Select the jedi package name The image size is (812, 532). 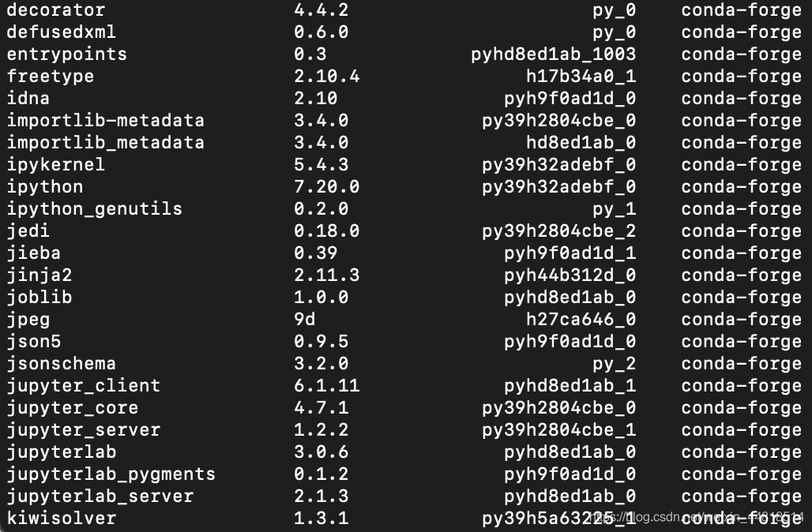[x=28, y=231]
